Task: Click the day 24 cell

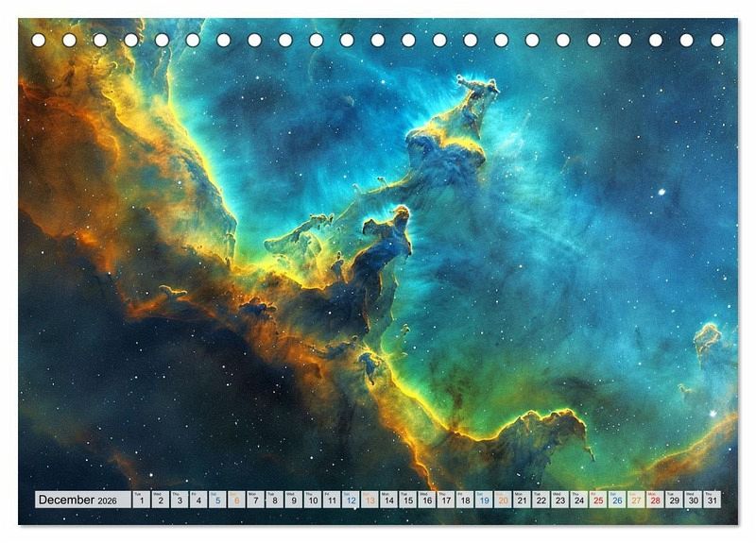Action: pyautogui.click(x=579, y=500)
